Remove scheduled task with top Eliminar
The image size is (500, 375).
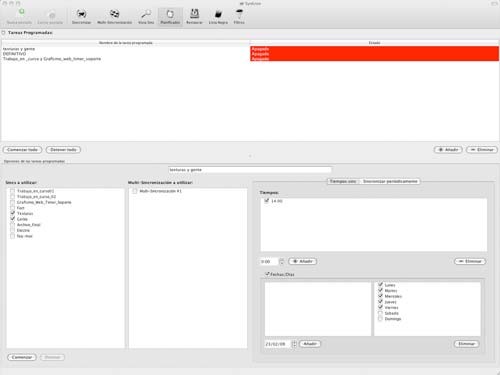point(482,150)
